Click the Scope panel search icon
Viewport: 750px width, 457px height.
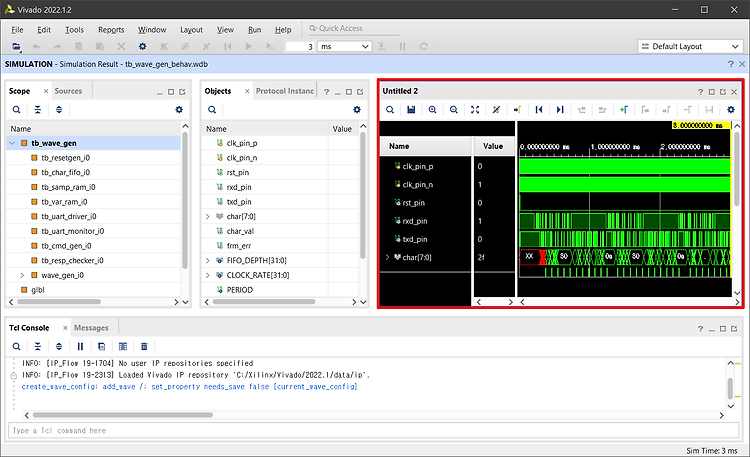[x=16, y=110]
